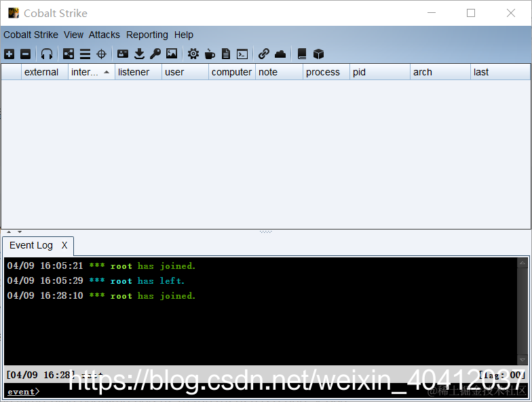This screenshot has height=402, width=532.
Task: Open MS Office macro document icon
Action: pyautogui.click(x=225, y=54)
